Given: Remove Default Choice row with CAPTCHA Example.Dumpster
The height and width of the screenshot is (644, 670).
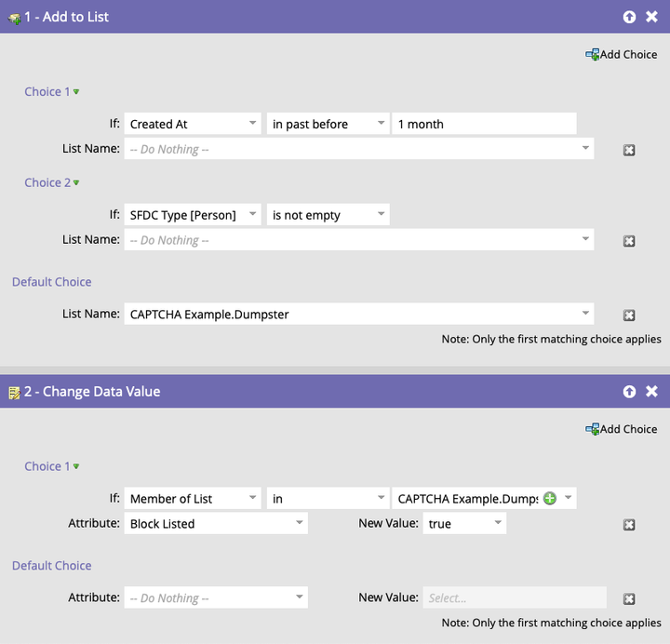Looking at the screenshot, I should [629, 315].
